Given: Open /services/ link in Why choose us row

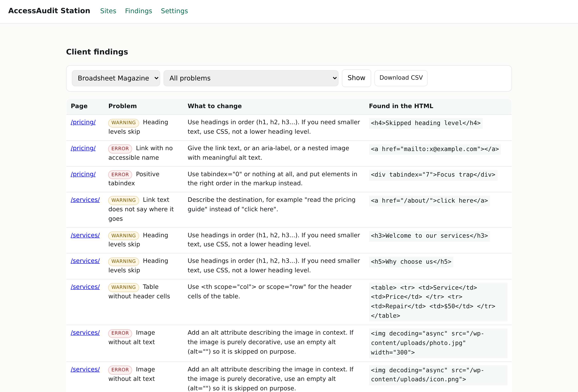Looking at the screenshot, I should [85, 261].
